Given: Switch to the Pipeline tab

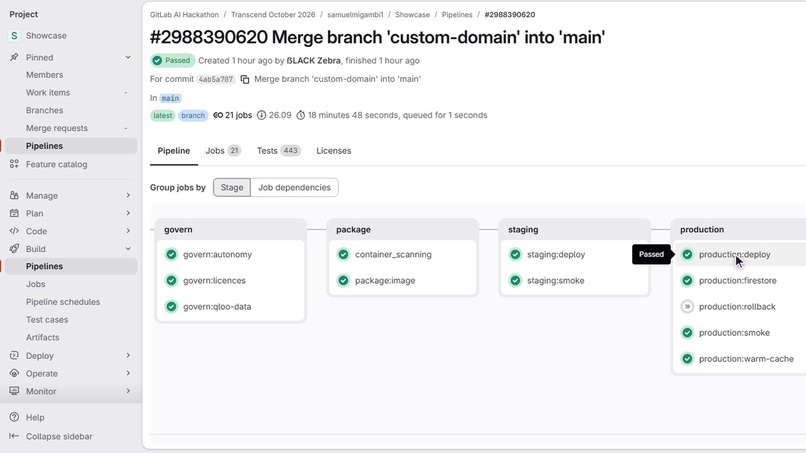Looking at the screenshot, I should pos(174,151).
